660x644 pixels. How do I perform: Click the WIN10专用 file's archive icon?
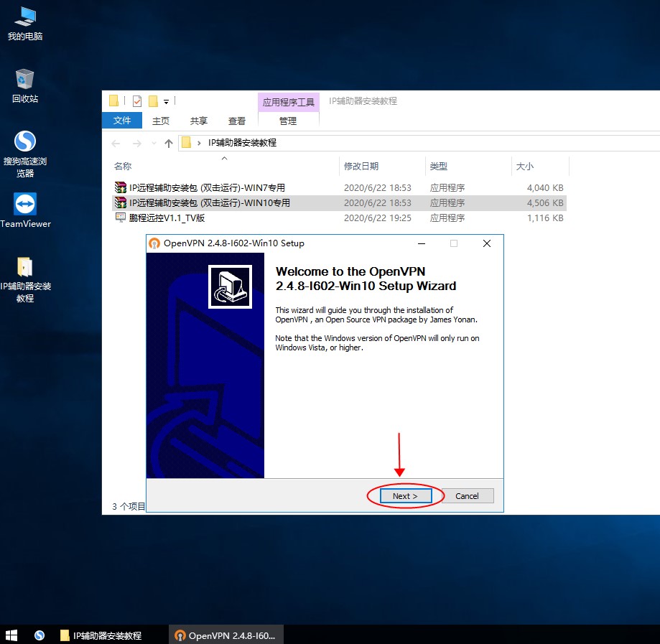[x=121, y=202]
